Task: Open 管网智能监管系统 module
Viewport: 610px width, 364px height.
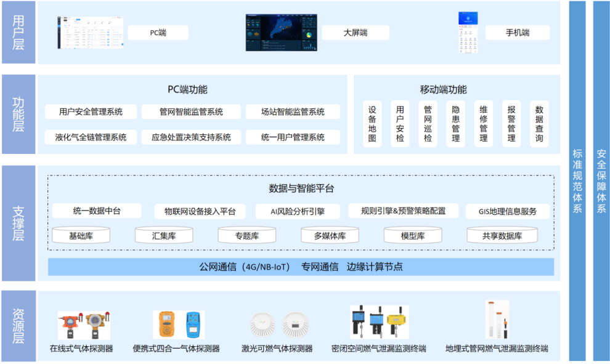Action: point(191,112)
